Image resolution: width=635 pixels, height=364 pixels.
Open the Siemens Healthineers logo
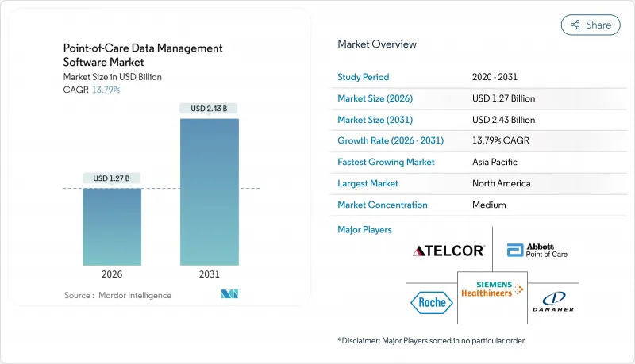(x=492, y=289)
